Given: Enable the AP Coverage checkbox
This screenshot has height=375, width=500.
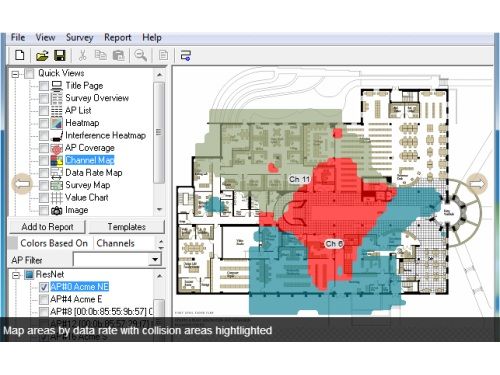Looking at the screenshot, I should [x=44, y=148].
